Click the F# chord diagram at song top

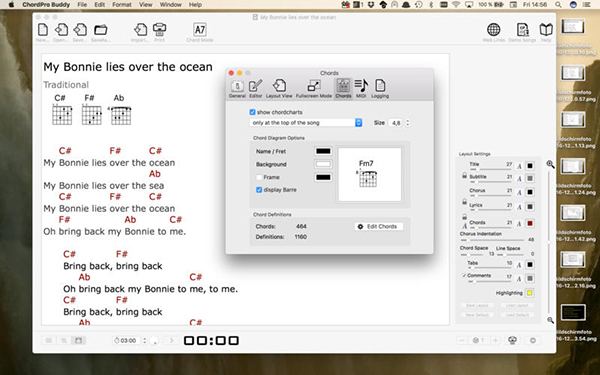(x=91, y=115)
